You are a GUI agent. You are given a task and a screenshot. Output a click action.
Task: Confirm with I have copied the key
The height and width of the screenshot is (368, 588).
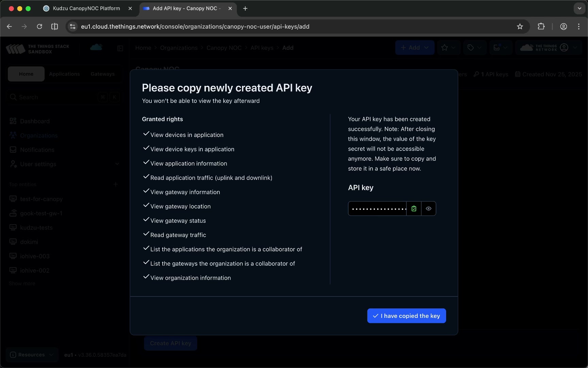[x=407, y=316]
